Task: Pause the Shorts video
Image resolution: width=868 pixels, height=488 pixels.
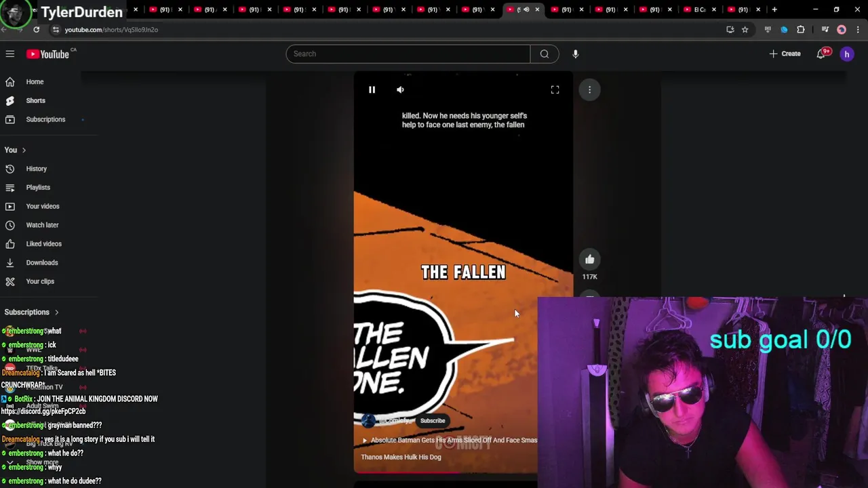Action: pos(372,89)
